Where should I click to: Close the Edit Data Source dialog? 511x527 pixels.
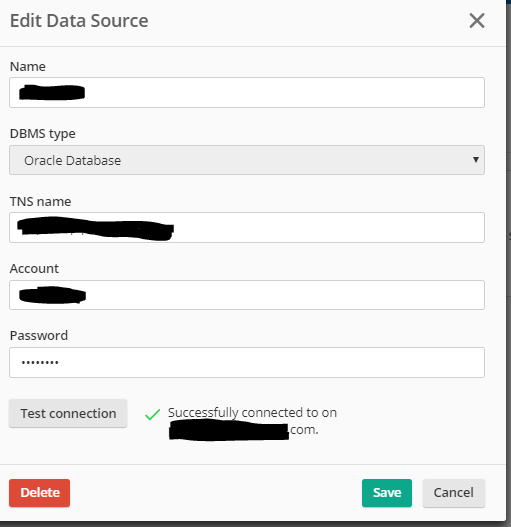coord(477,21)
